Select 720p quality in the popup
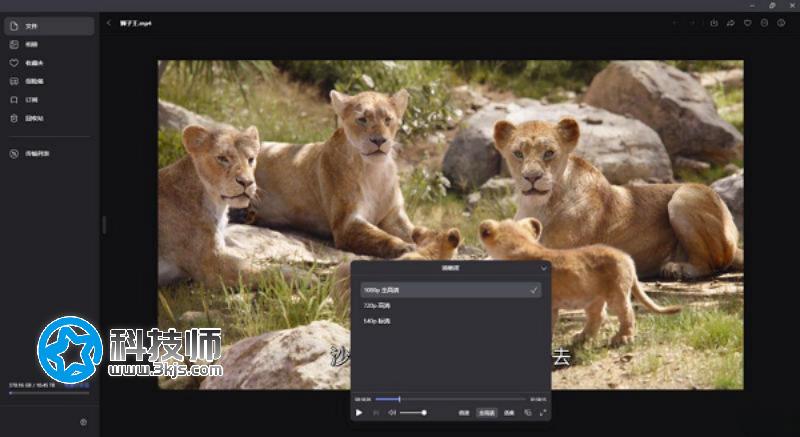The image size is (800, 437). 451,305
